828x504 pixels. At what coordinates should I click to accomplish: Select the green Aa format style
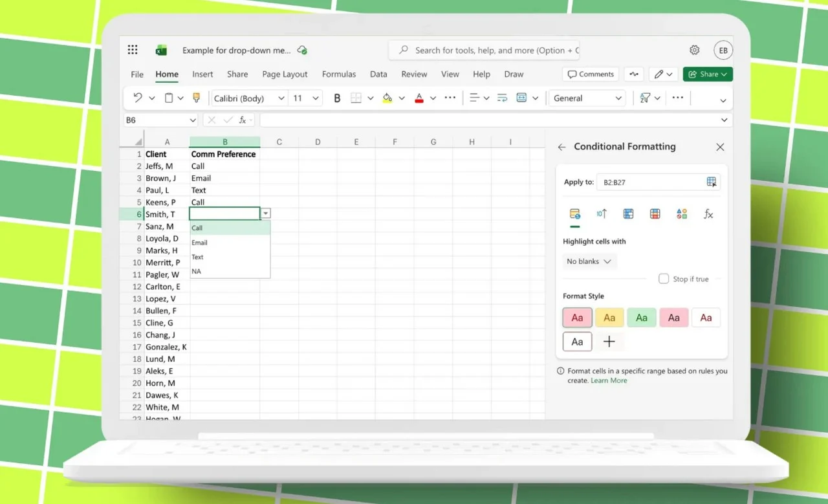tap(641, 317)
